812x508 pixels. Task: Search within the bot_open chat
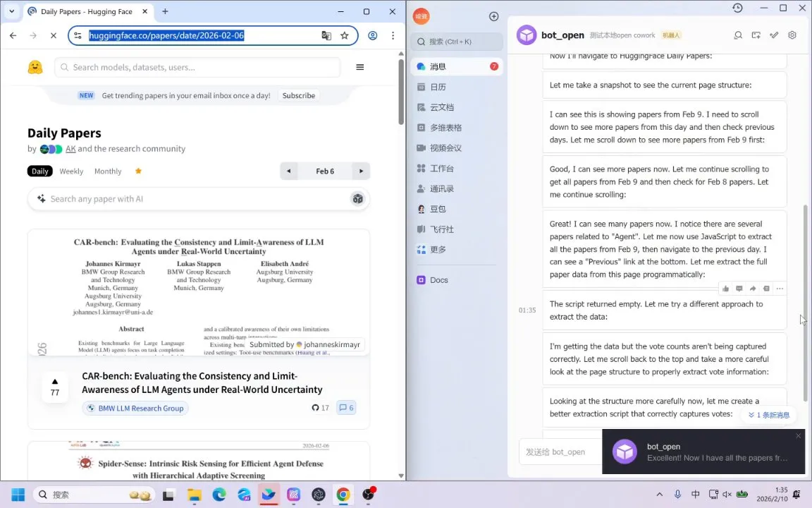coord(738,35)
